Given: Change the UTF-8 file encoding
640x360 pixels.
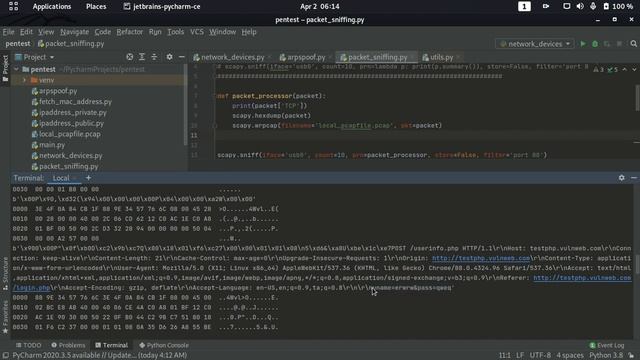Looking at the screenshot, I should point(540,355).
